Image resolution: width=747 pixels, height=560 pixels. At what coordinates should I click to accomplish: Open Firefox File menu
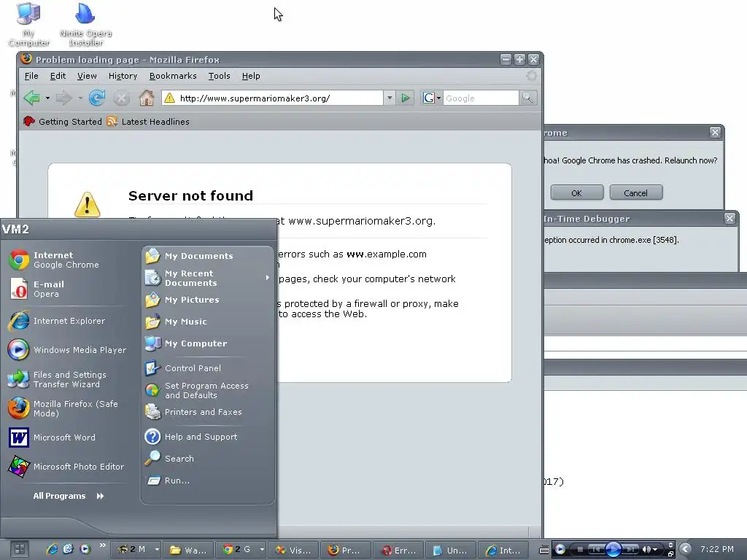click(x=31, y=76)
